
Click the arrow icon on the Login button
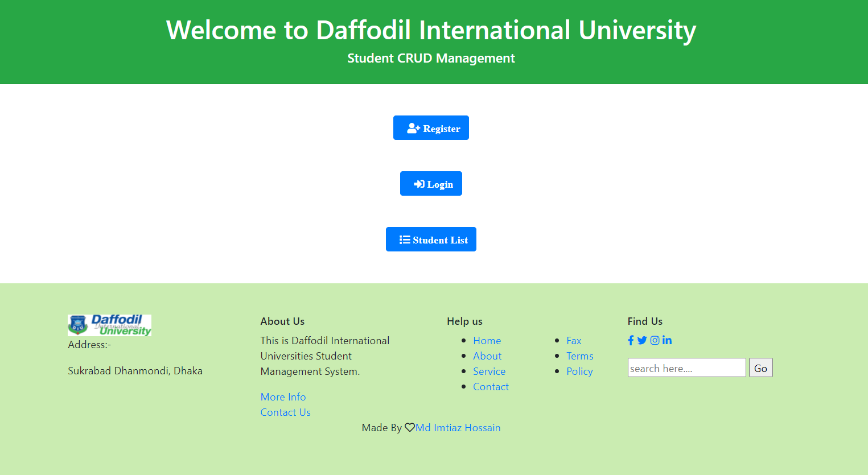[419, 183]
